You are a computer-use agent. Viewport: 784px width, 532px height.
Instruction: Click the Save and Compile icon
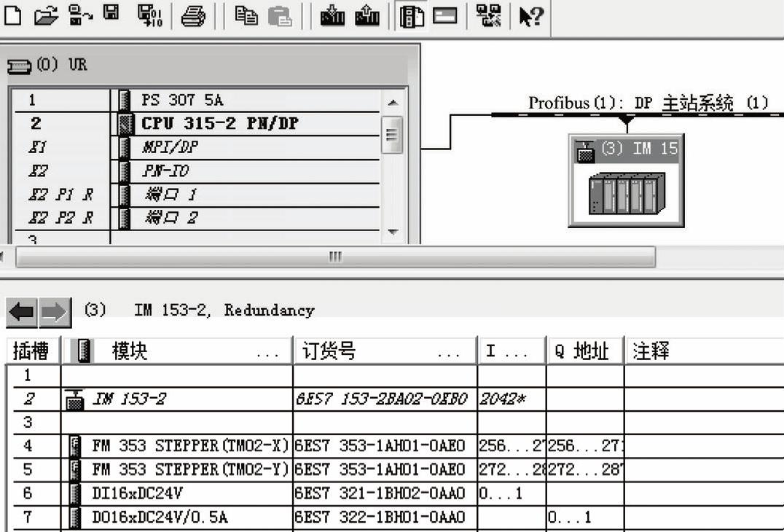[x=150, y=15]
